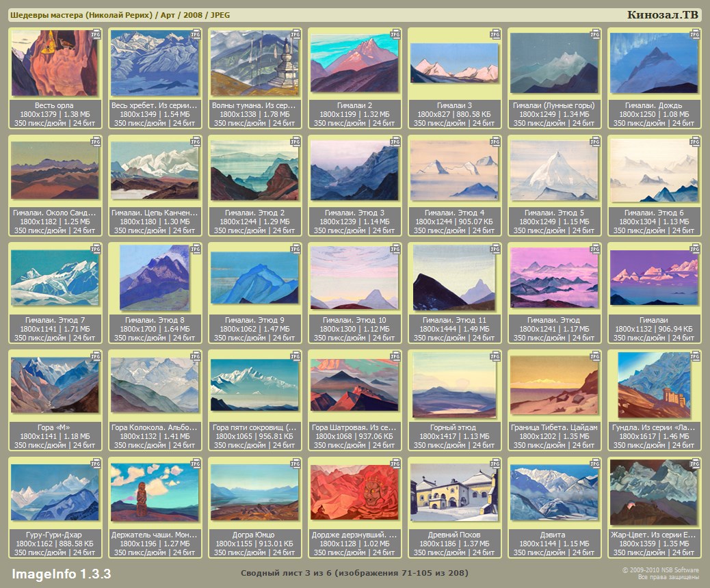The width and height of the screenshot is (710, 588).
Task: Select the «Гималаи. Этюд 5» white peak thumbnail
Action: coord(554,170)
